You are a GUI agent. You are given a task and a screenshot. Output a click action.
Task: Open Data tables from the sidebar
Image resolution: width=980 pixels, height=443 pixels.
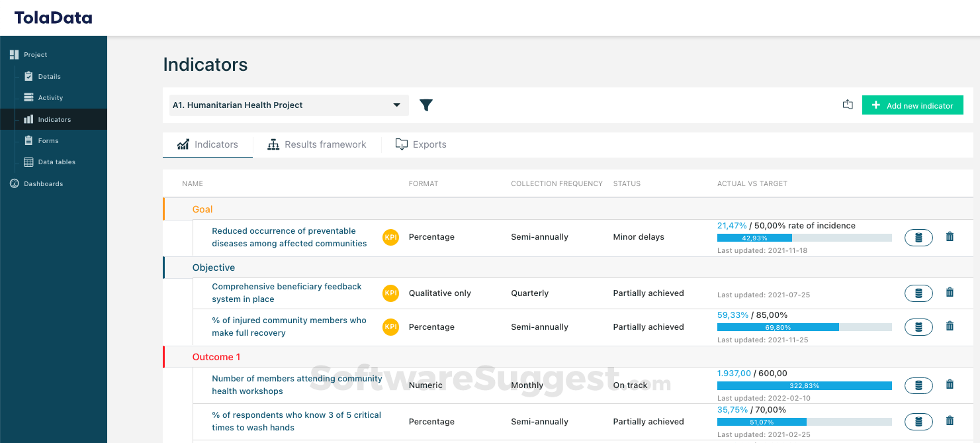click(58, 162)
